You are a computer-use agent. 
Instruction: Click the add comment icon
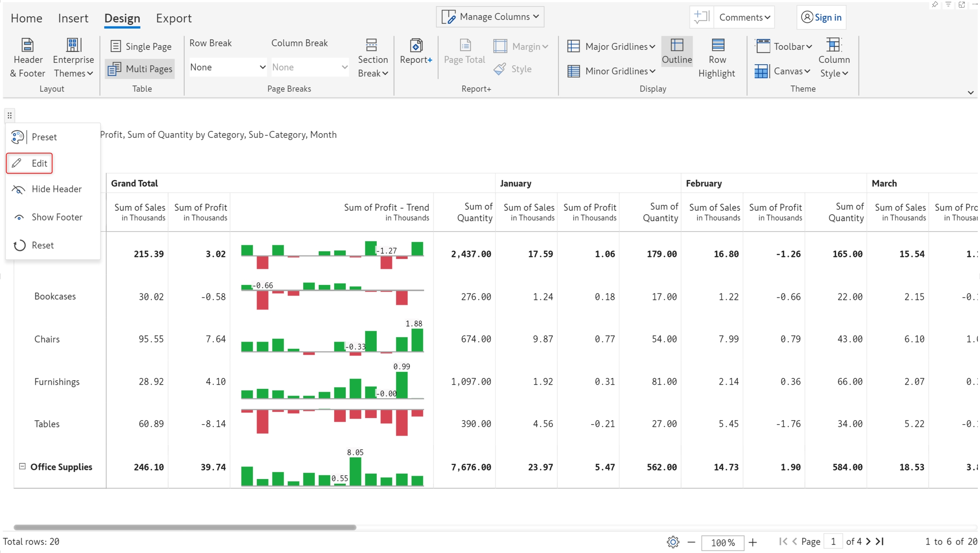[x=701, y=17]
